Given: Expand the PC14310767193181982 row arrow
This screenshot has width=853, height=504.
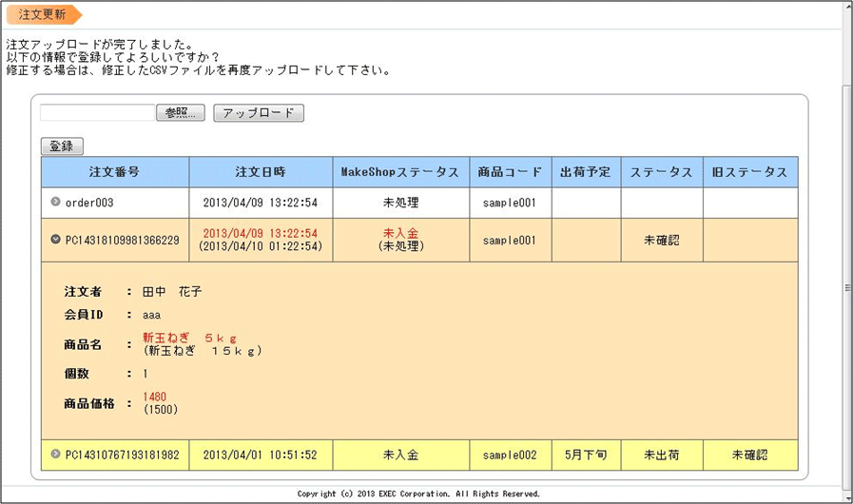Looking at the screenshot, I should (x=55, y=454).
